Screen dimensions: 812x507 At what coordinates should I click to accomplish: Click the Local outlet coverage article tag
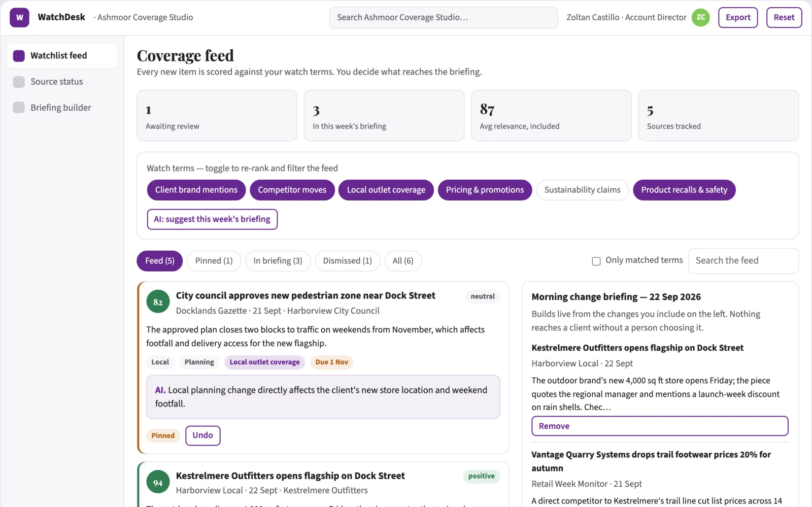tap(265, 362)
